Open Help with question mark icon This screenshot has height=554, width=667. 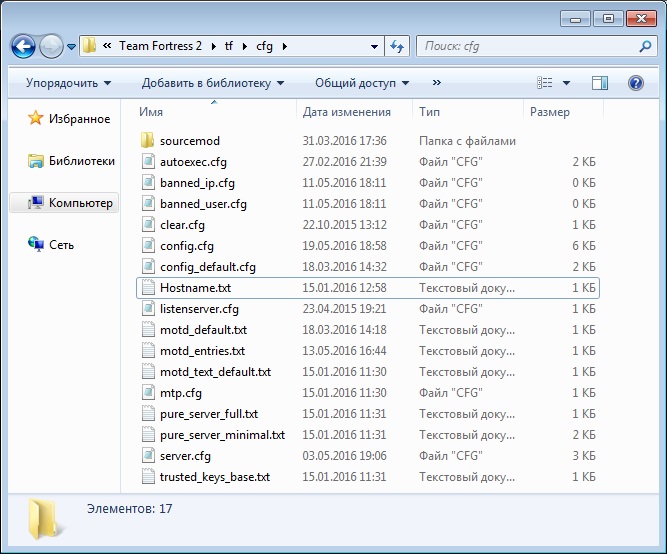point(636,83)
